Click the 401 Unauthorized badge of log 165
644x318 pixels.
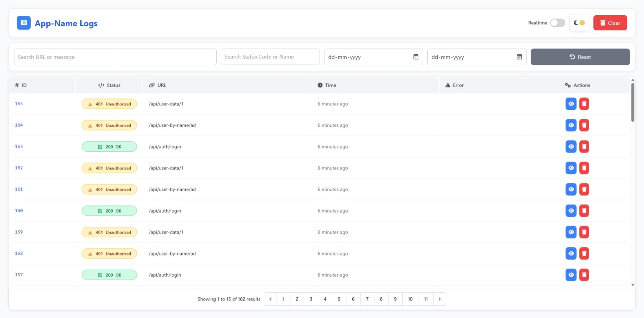point(109,104)
